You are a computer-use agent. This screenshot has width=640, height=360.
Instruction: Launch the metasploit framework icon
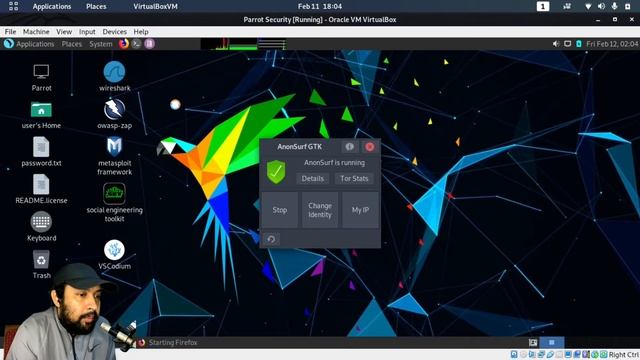coord(114,147)
